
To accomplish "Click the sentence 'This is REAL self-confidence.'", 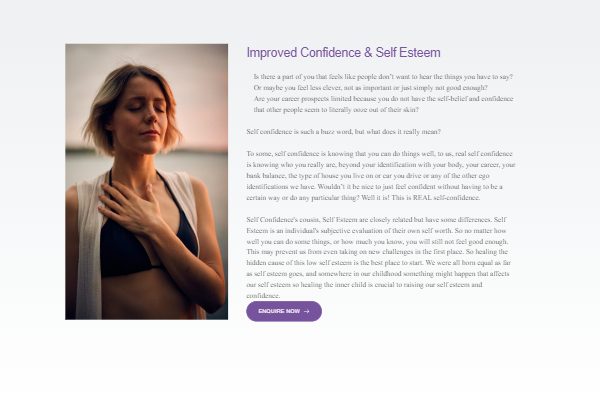I will coord(435,198).
